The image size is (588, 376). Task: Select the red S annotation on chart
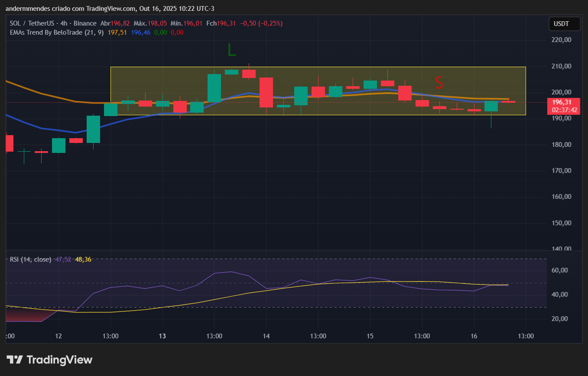point(439,82)
